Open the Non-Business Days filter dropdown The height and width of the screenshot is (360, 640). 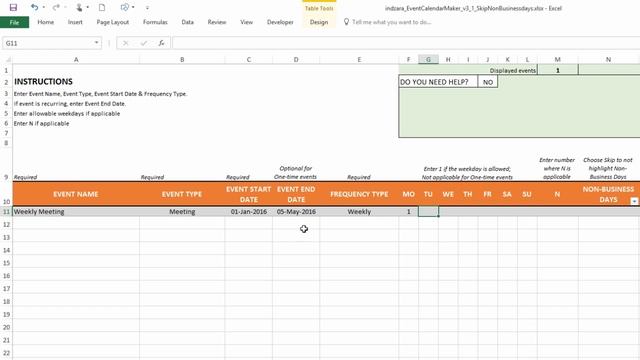tap(634, 201)
